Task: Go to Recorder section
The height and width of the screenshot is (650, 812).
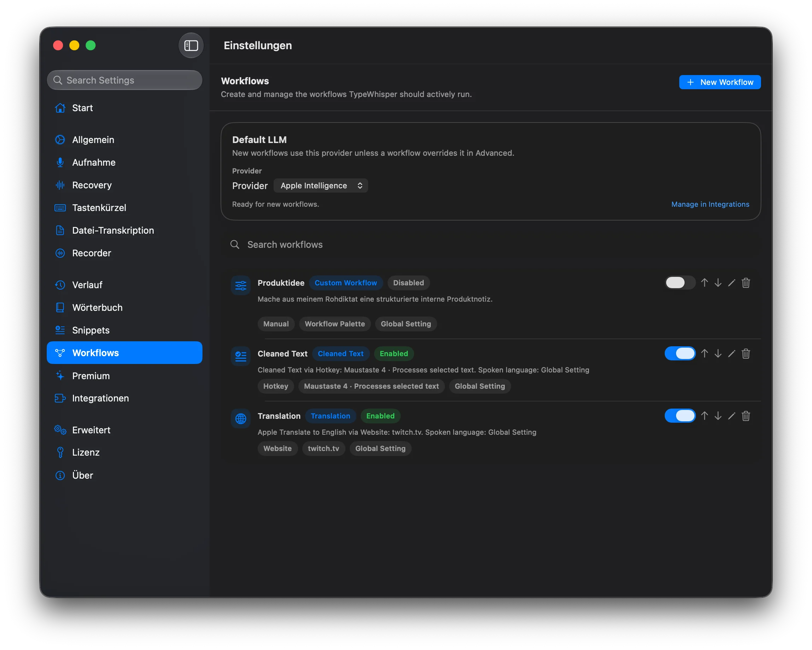Action: [124, 253]
